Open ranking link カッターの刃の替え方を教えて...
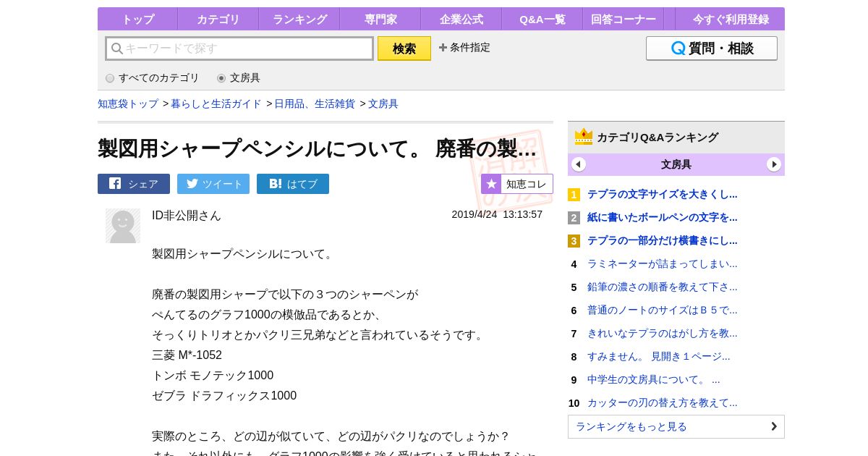This screenshot has width=868, height=456. coord(663,402)
